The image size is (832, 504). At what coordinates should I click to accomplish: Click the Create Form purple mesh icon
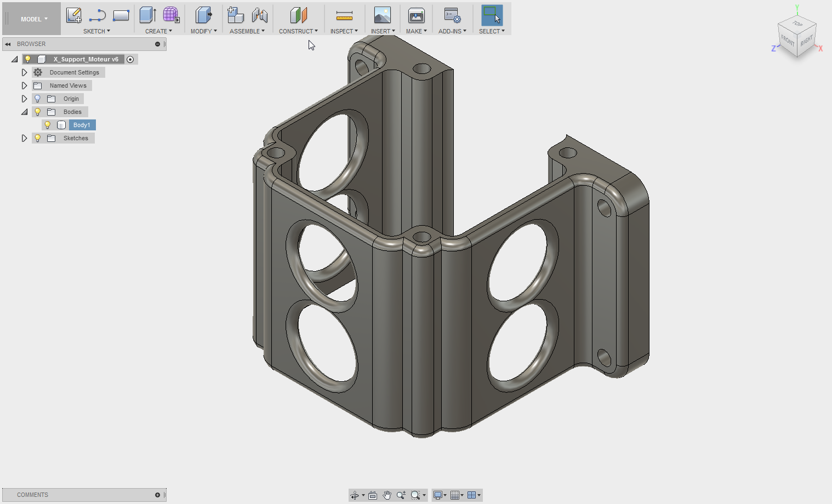[x=171, y=15]
